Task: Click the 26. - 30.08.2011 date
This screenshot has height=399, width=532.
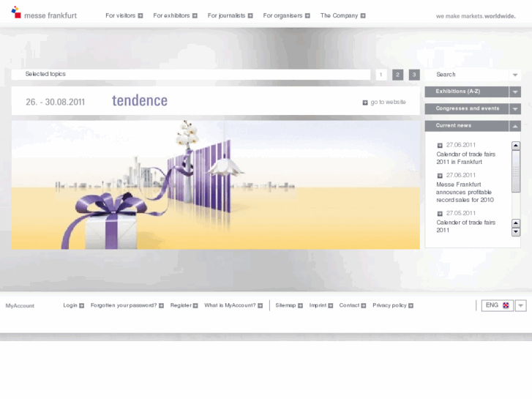Action: pyautogui.click(x=56, y=102)
